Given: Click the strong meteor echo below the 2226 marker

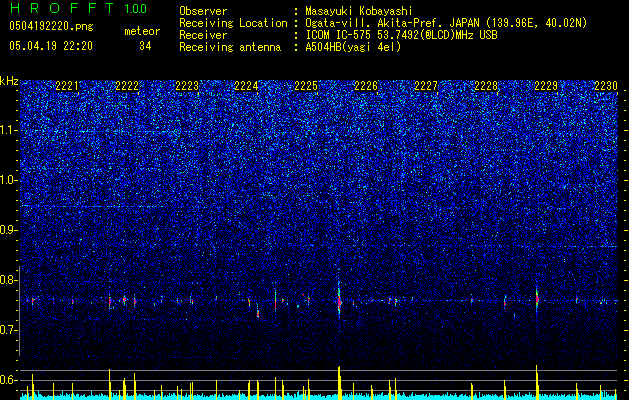Looking at the screenshot, I should [339, 300].
